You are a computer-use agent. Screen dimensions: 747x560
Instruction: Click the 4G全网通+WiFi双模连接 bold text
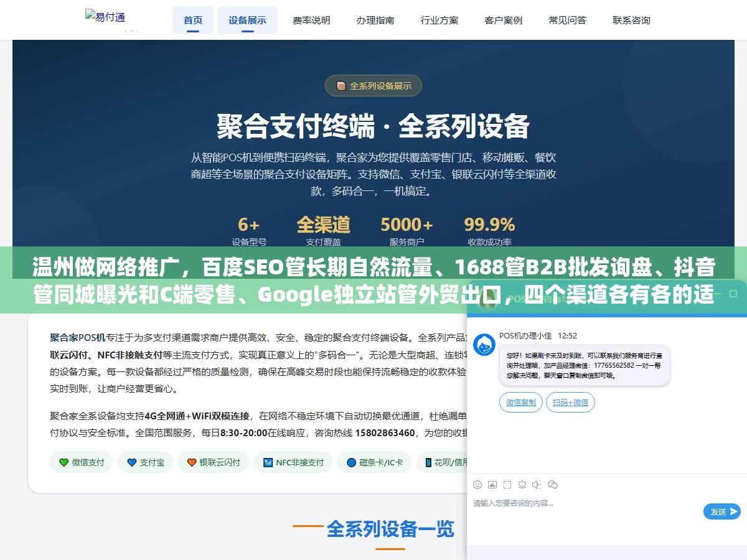197,416
